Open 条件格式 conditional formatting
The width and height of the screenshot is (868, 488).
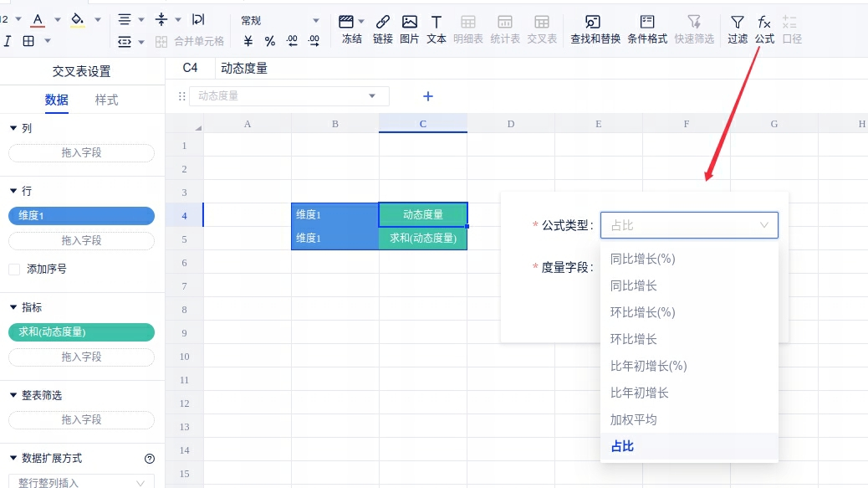tap(646, 28)
